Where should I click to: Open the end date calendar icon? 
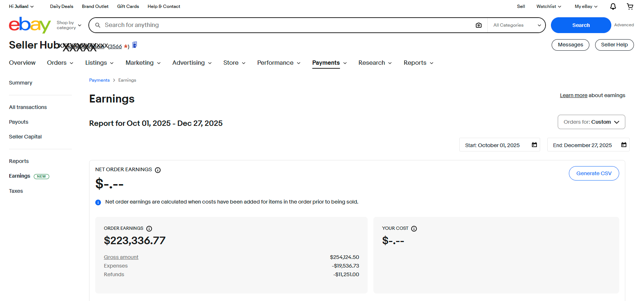tap(624, 145)
